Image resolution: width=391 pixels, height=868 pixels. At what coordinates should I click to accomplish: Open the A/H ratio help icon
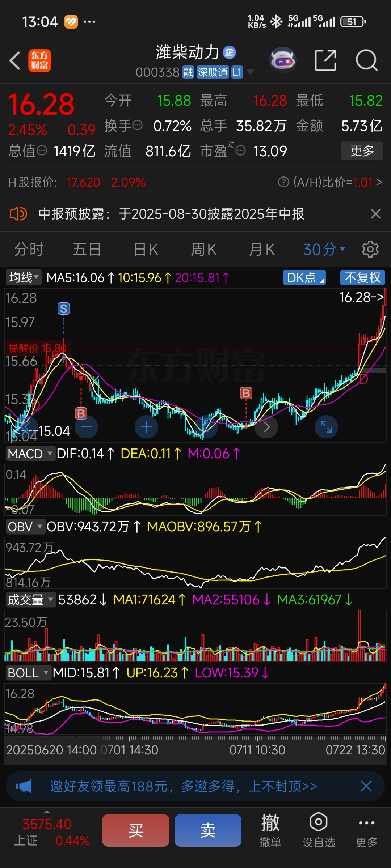click(283, 182)
